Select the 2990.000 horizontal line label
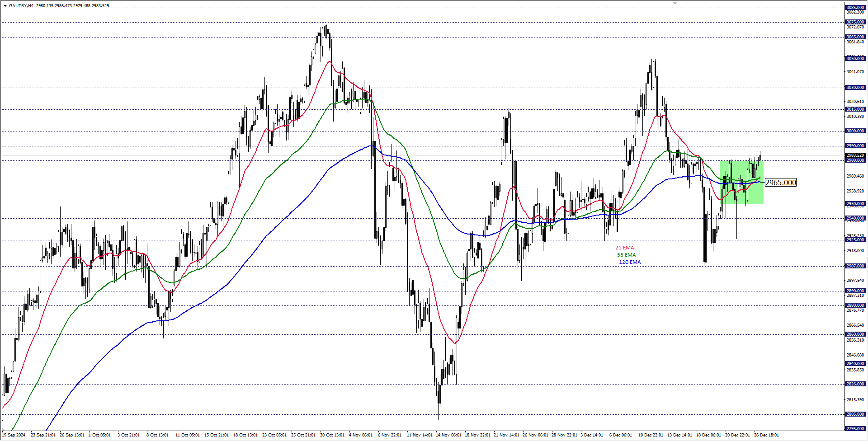868x441 pixels. tap(855, 146)
